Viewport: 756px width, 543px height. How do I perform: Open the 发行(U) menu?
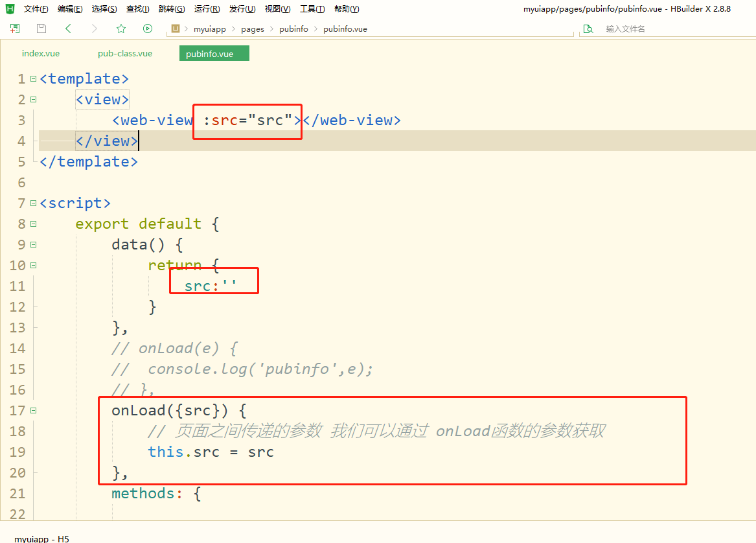[242, 8]
